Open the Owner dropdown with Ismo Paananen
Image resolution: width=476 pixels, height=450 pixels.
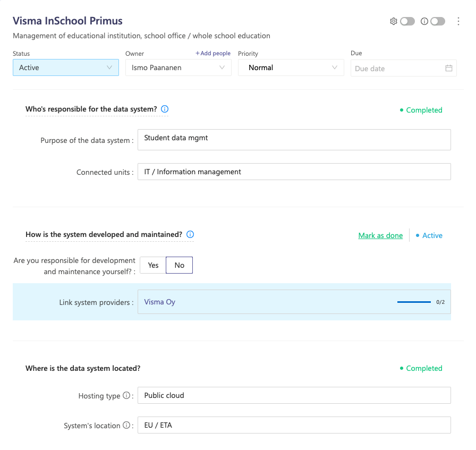click(x=178, y=67)
